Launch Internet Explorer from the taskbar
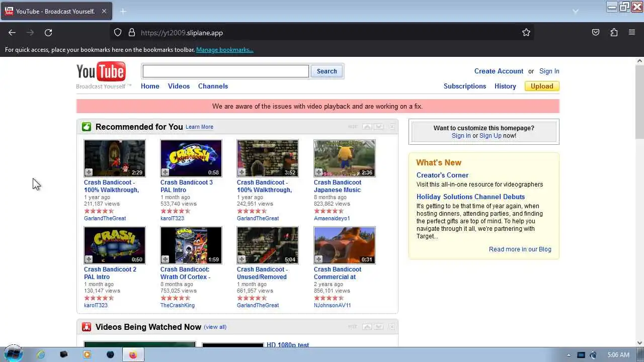The width and height of the screenshot is (644, 362). 41,354
